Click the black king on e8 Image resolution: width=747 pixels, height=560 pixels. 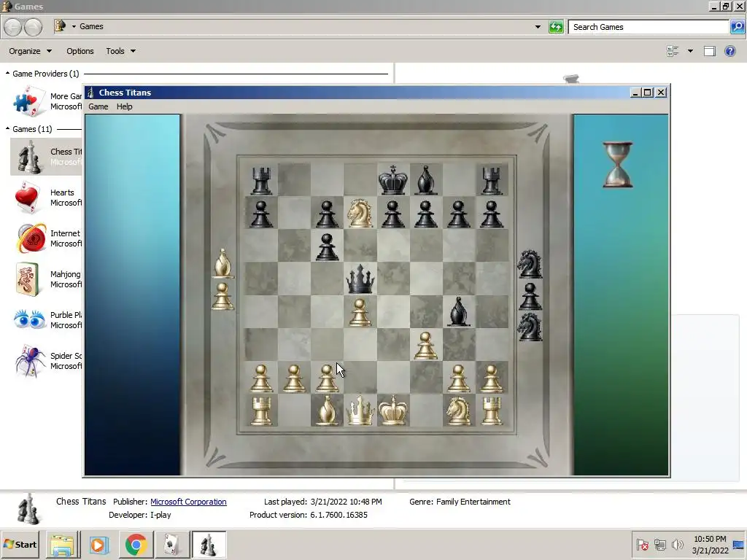[x=392, y=180]
